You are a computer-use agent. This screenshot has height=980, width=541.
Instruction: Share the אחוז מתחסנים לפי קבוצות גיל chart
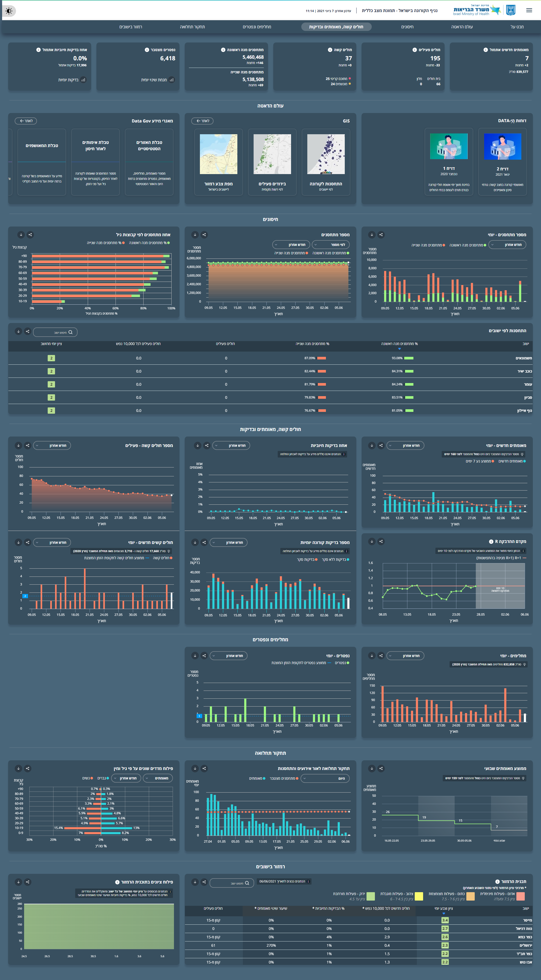click(x=30, y=235)
